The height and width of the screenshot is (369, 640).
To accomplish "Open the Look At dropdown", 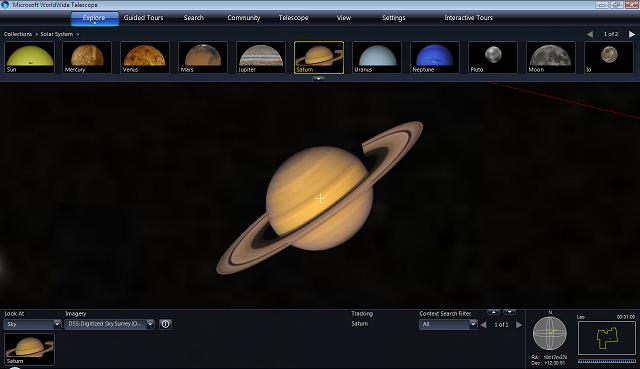I will (x=32, y=324).
